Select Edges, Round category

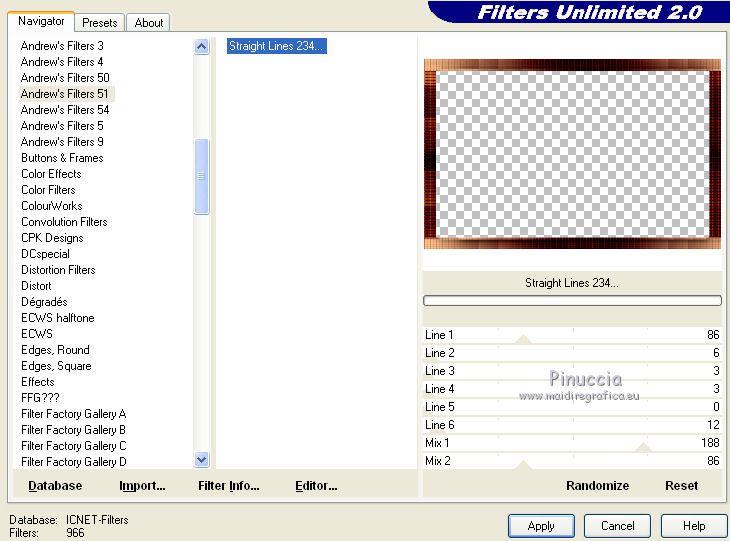[55, 350]
